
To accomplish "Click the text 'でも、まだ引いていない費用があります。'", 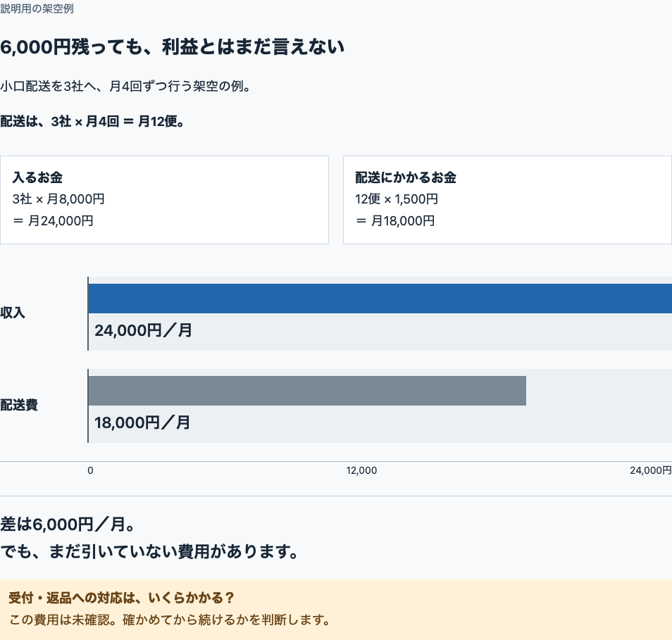I will coord(149,551).
